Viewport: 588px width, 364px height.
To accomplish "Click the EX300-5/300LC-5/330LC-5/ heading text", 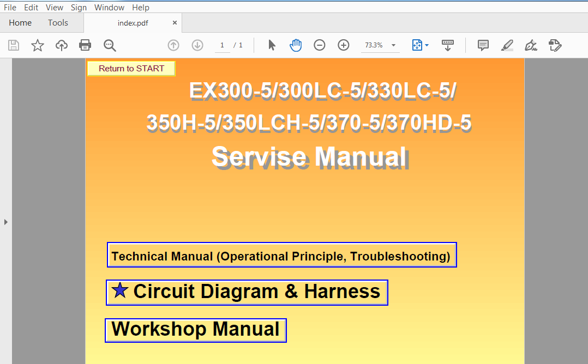I will coord(323,91).
